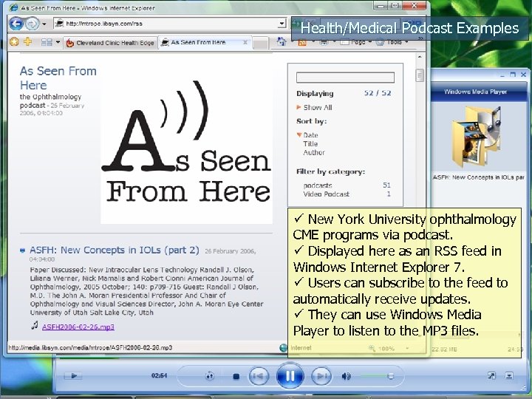Click the IE Forward arrow button
The width and height of the screenshot is (532, 399).
(x=33, y=24)
